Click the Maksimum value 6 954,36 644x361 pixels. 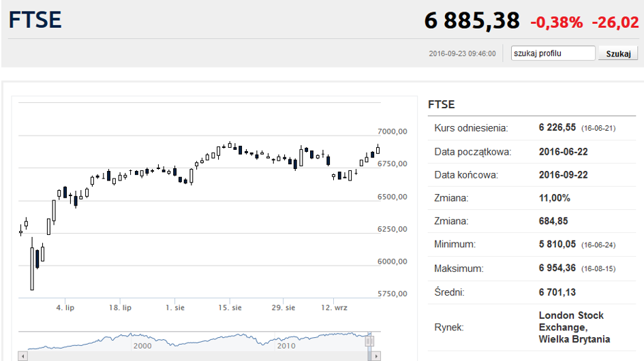coord(557,268)
